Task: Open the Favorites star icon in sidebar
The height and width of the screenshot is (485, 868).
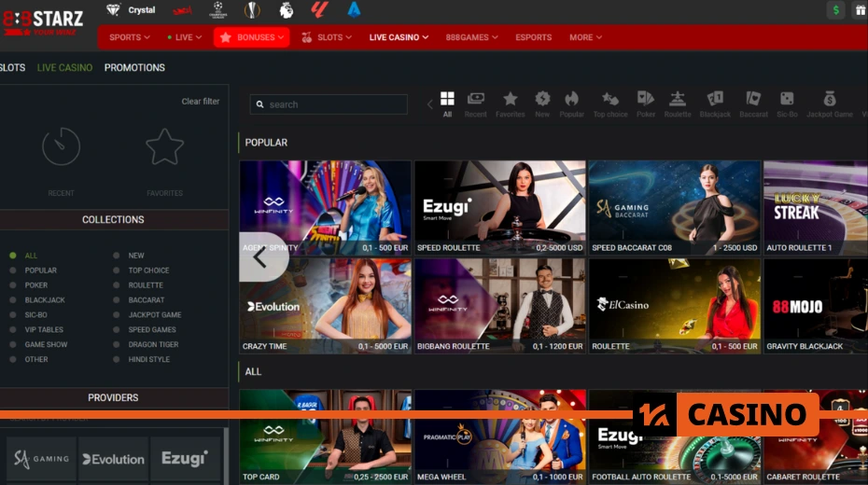Action: click(164, 146)
